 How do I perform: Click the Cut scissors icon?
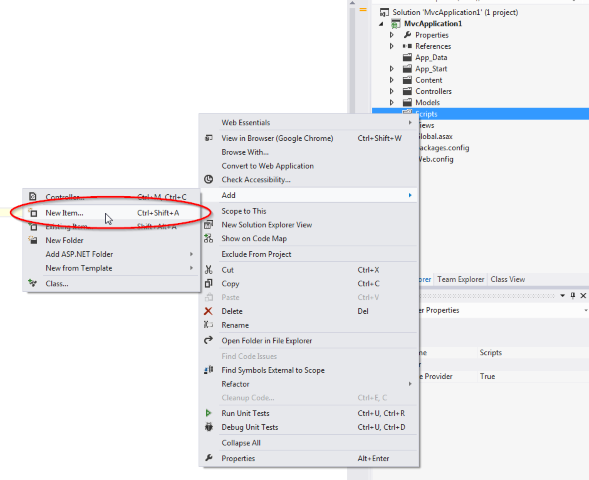coord(208,270)
